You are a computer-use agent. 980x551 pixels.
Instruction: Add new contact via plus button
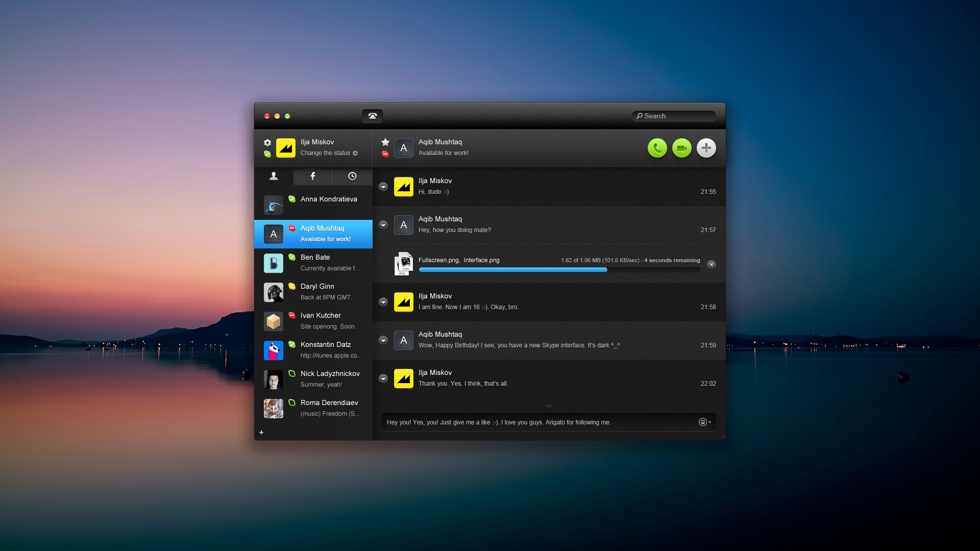click(260, 432)
